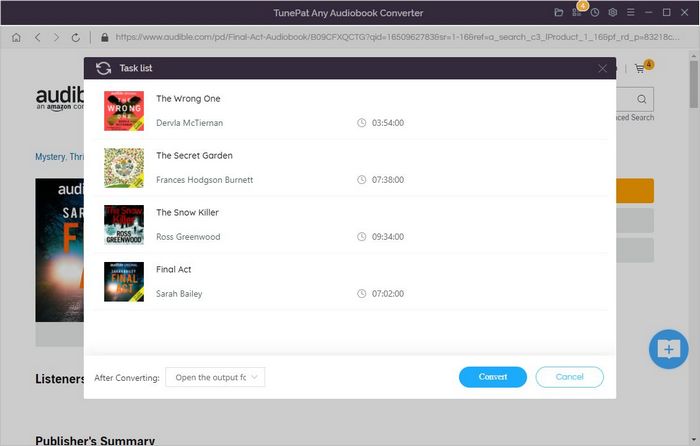Click the page vertical scrollbar thumb
The image size is (700, 446).
(x=693, y=84)
